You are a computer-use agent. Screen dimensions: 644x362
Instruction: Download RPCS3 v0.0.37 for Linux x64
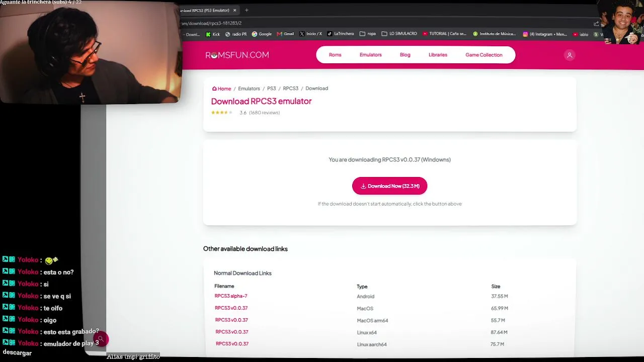pyautogui.click(x=231, y=332)
